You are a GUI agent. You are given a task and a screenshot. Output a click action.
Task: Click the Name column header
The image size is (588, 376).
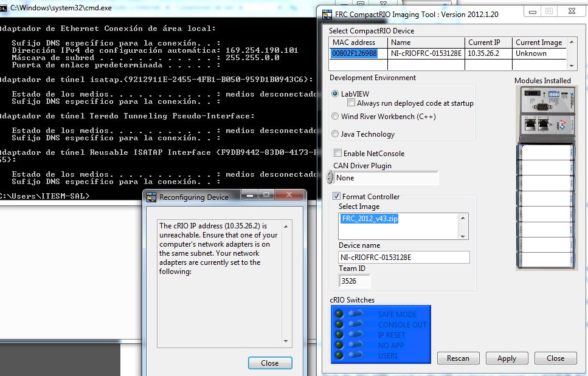click(x=426, y=43)
